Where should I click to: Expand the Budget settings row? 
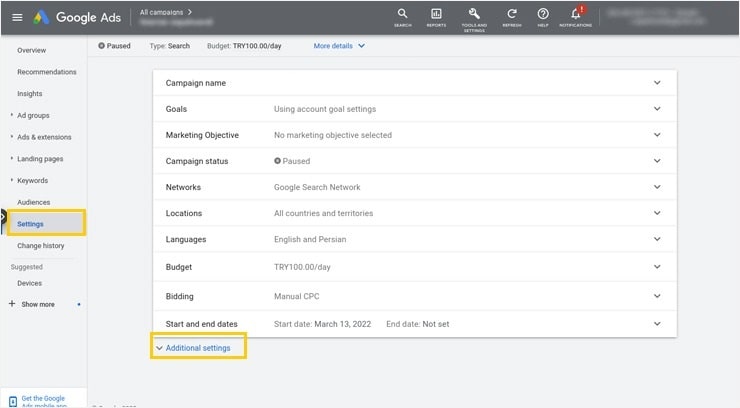click(657, 267)
